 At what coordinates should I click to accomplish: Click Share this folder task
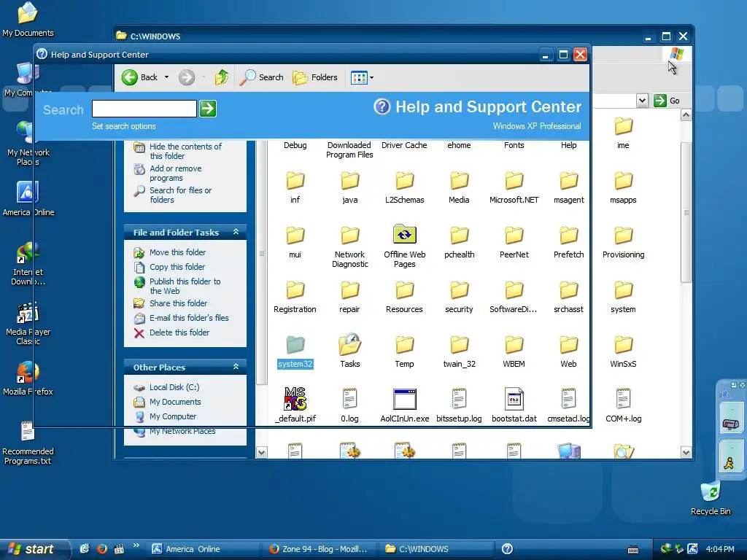178,303
